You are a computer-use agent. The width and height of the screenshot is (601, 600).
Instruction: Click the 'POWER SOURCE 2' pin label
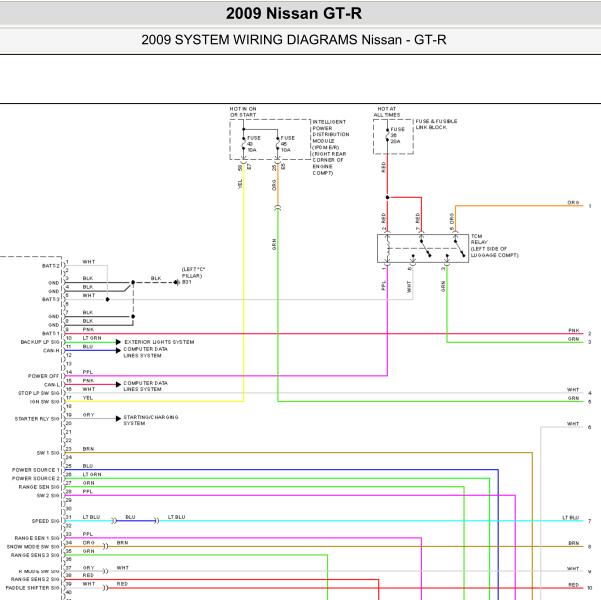(x=36, y=478)
